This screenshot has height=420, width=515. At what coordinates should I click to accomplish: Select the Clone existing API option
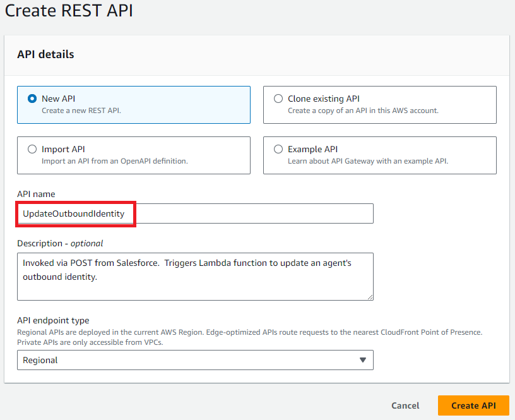click(x=278, y=99)
